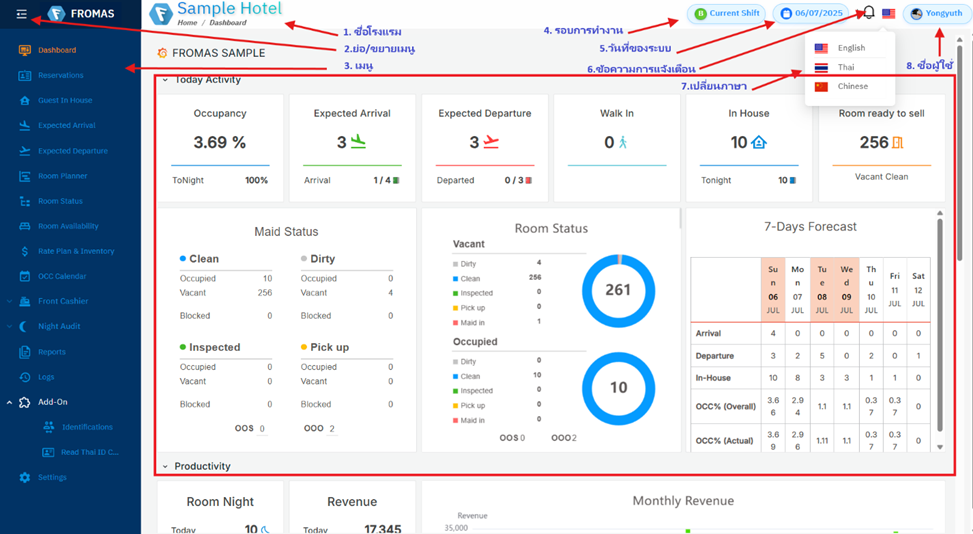
Task: Expand the Front Cashier sidebar group
Action: (x=10, y=301)
